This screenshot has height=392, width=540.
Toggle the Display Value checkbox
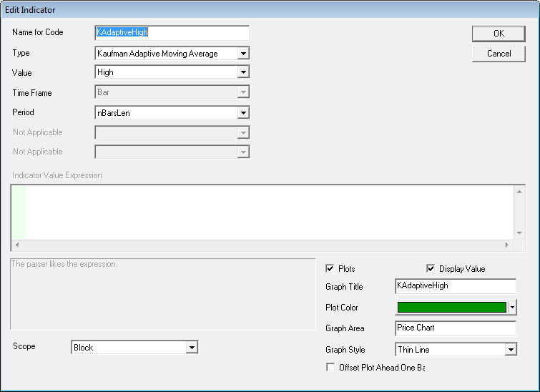[431, 269]
